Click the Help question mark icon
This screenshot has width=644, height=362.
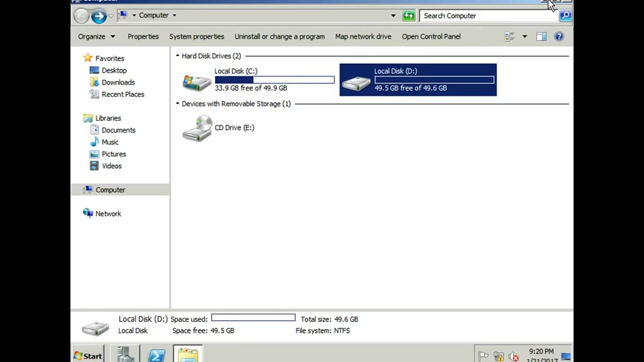pyautogui.click(x=559, y=36)
